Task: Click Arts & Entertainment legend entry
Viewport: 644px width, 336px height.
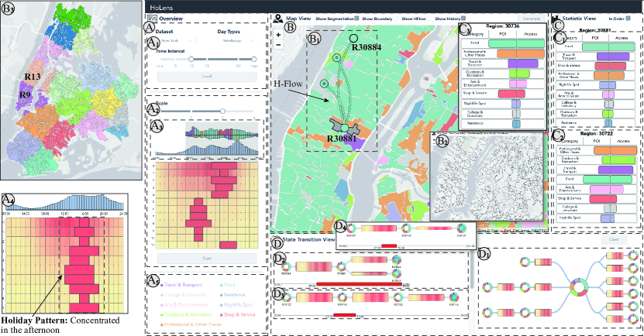Action: click(x=184, y=305)
